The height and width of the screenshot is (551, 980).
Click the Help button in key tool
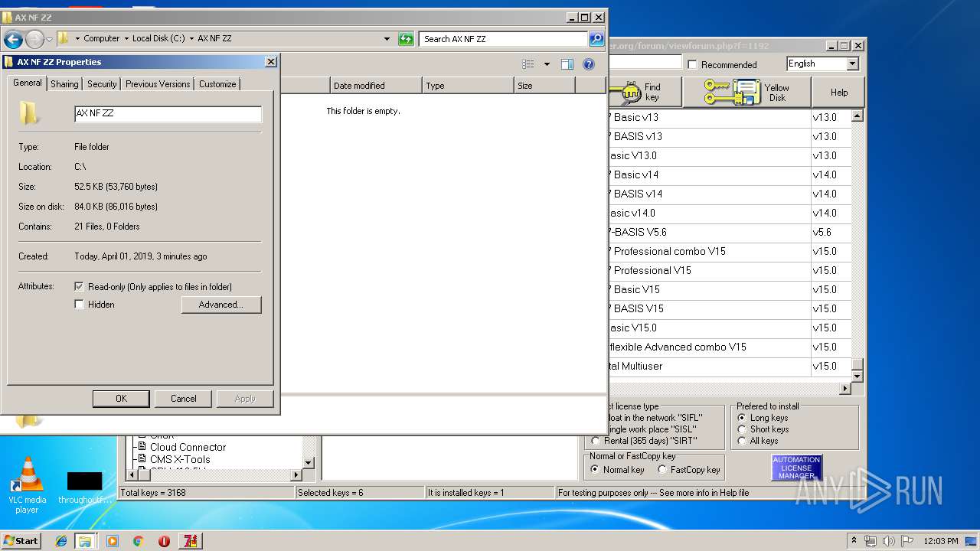click(x=839, y=92)
